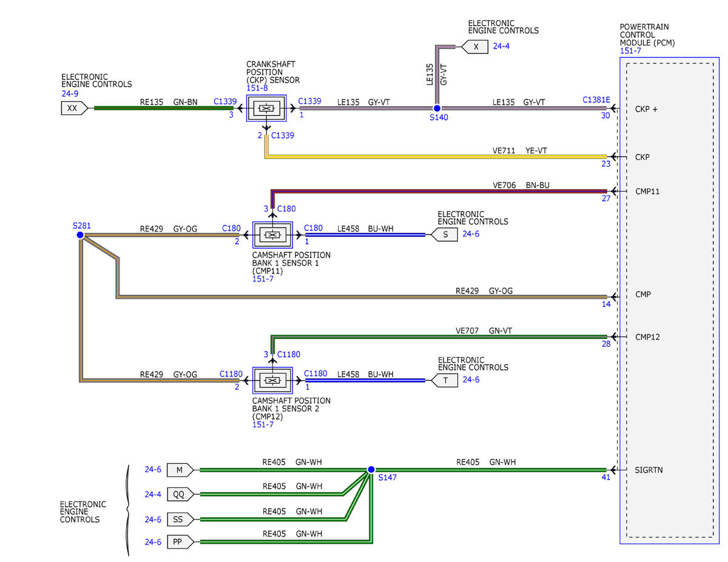The image size is (728, 562).
Task: Click the CMP12 pin label inside PCM
Action: (x=647, y=337)
